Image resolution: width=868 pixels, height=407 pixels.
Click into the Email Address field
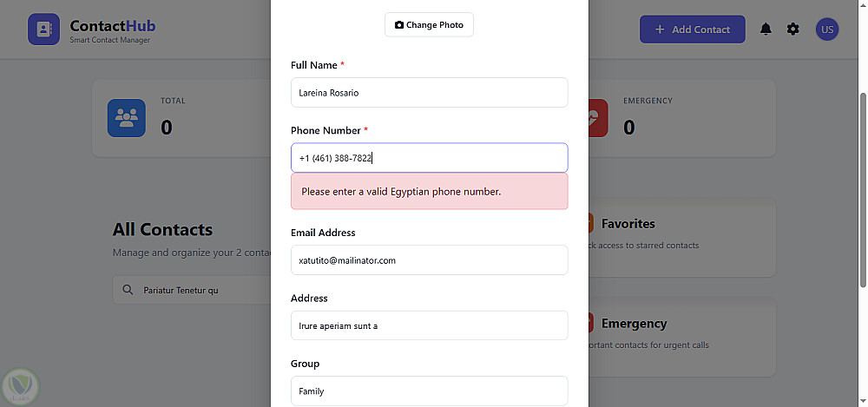point(429,260)
